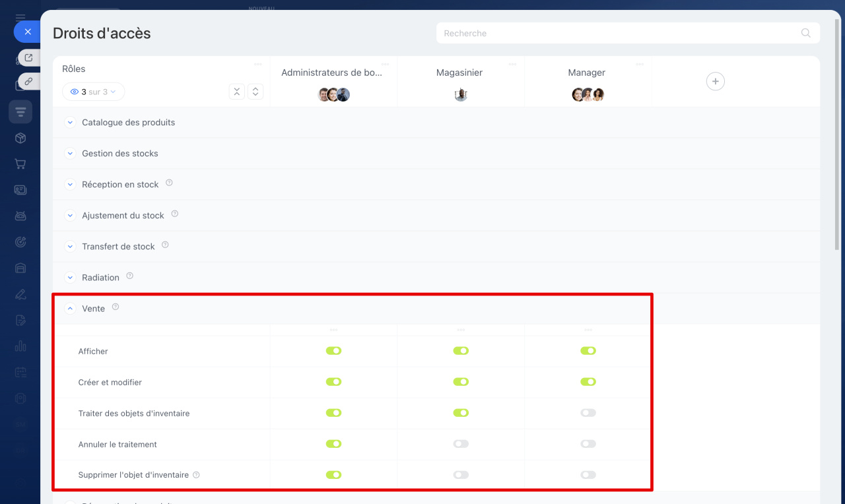
Task: Expand Transfert de stock section
Action: coord(70,246)
